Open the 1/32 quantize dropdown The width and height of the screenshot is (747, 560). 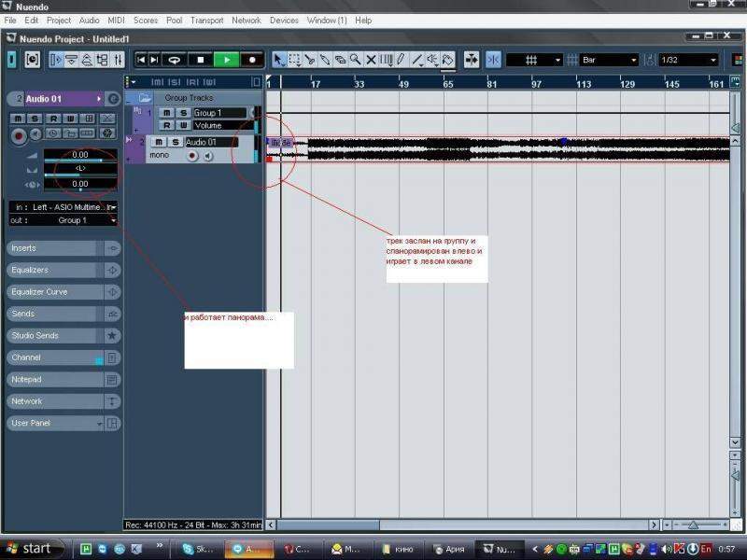[688, 60]
